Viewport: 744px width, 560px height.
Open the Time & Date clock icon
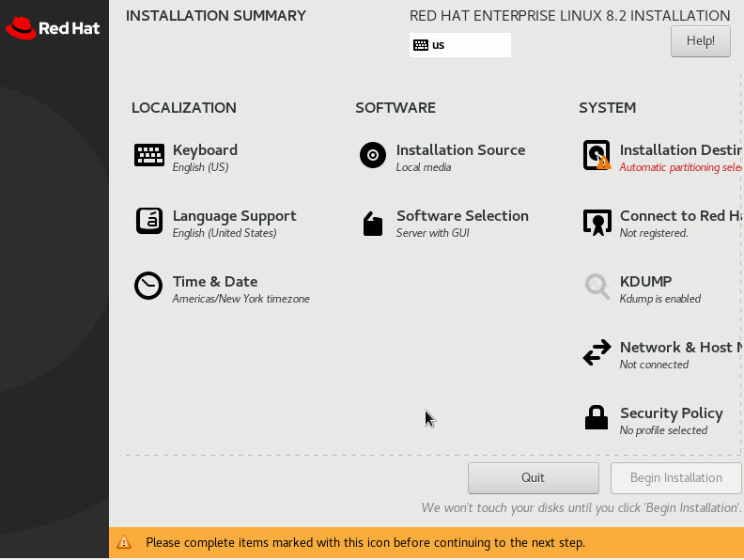148,286
